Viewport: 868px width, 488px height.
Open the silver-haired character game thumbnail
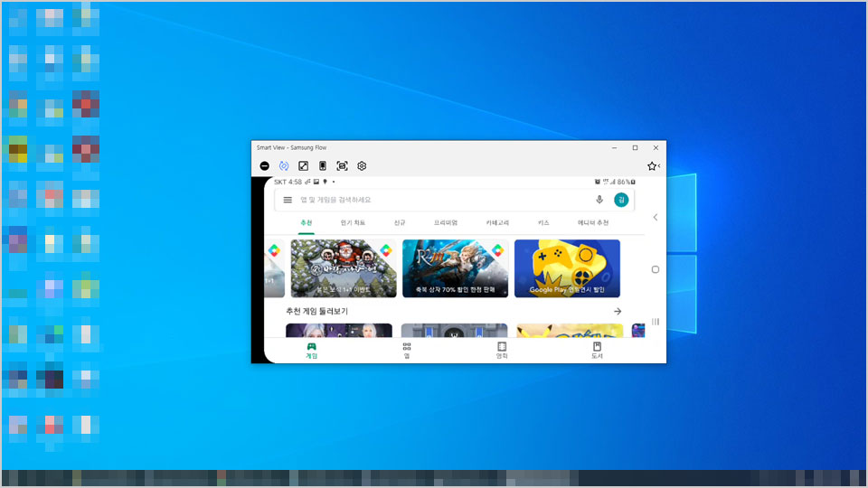pos(339,331)
